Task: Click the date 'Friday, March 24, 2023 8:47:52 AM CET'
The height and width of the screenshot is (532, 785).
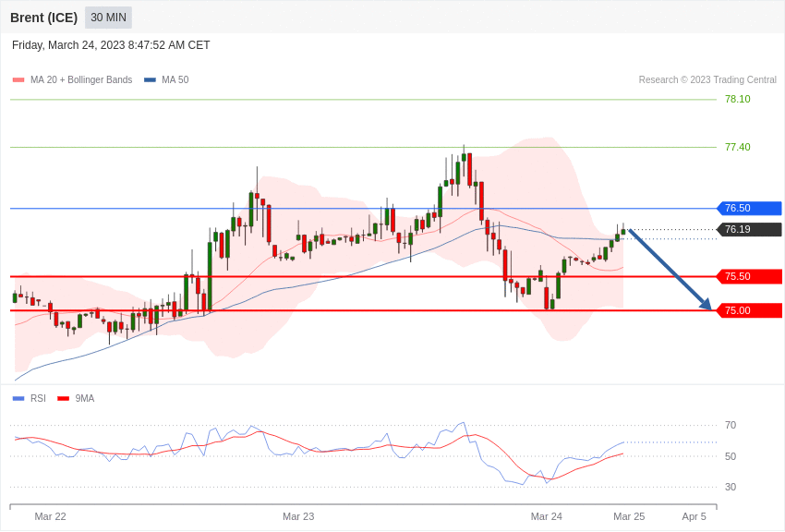Action: point(111,45)
